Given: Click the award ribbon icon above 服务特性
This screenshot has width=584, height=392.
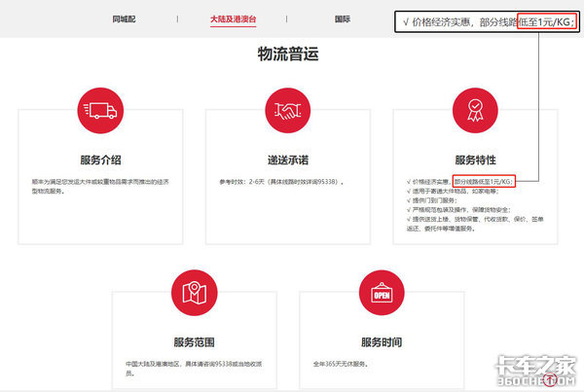Looking at the screenshot, I should 475,111.
